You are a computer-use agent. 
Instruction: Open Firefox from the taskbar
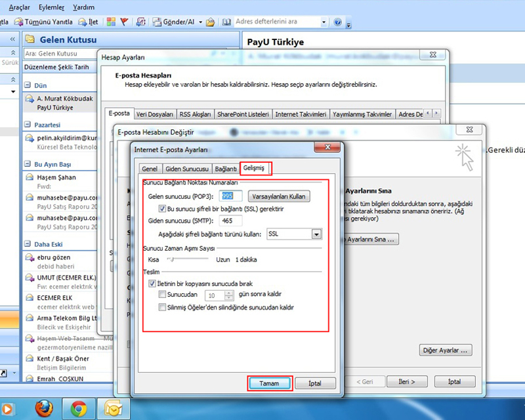44,409
